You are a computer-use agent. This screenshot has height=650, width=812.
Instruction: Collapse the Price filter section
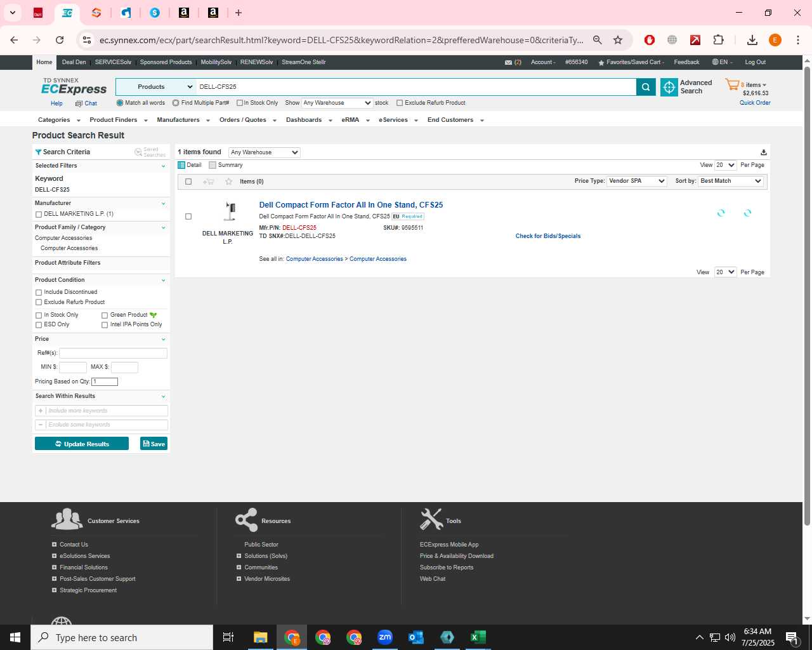(x=164, y=339)
